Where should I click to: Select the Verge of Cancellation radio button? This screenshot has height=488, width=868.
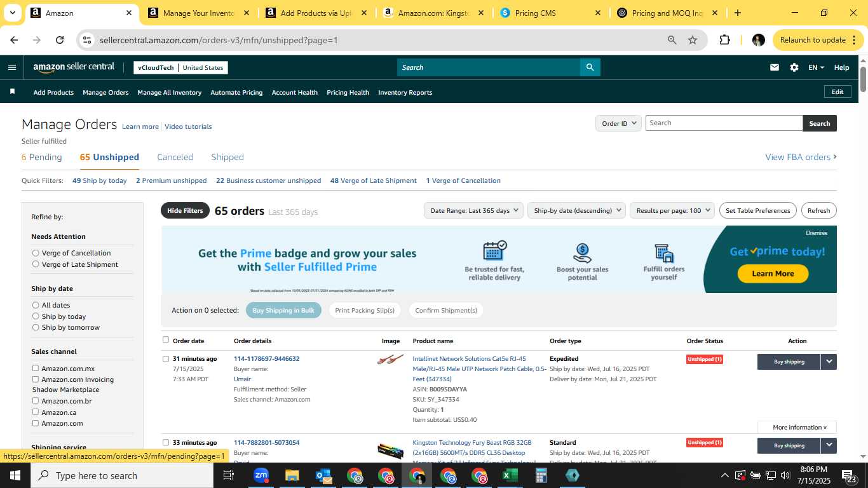coord(36,253)
